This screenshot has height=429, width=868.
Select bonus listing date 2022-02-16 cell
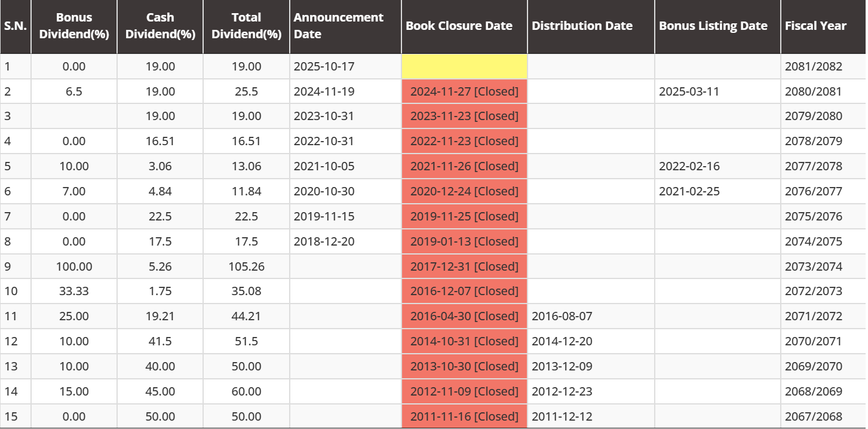tap(689, 166)
